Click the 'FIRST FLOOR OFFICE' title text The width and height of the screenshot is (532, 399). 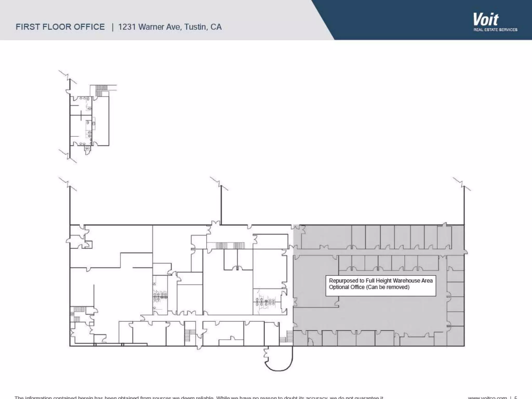[x=60, y=27]
